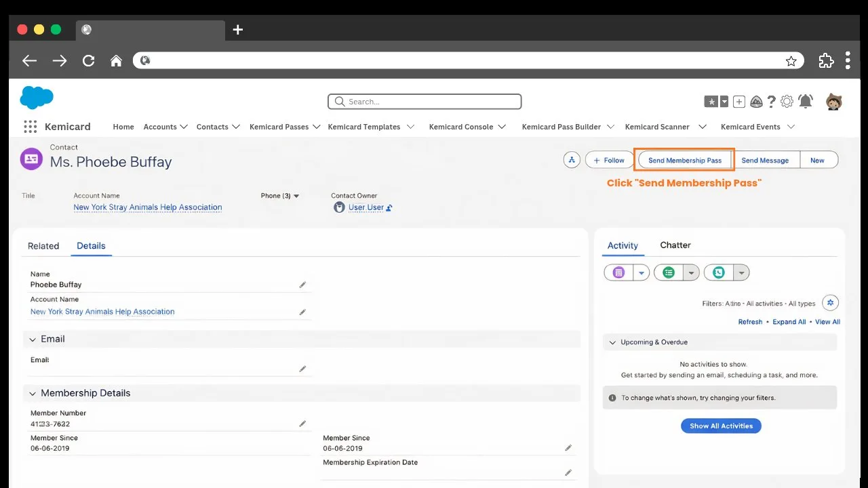Open Kemicard Console nav tab
Viewport: 868px width, 488px height.
coord(461,127)
